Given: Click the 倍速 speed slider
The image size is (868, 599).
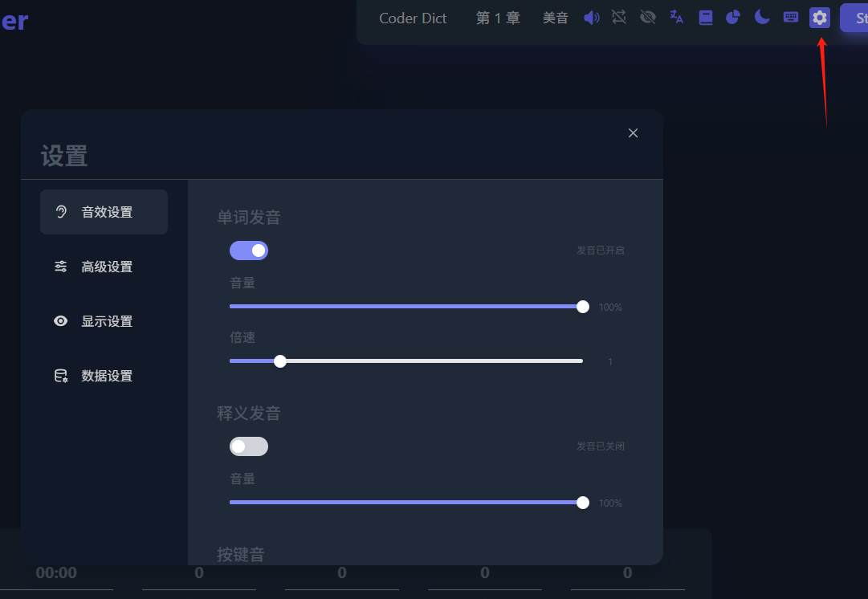Looking at the screenshot, I should tap(406, 361).
